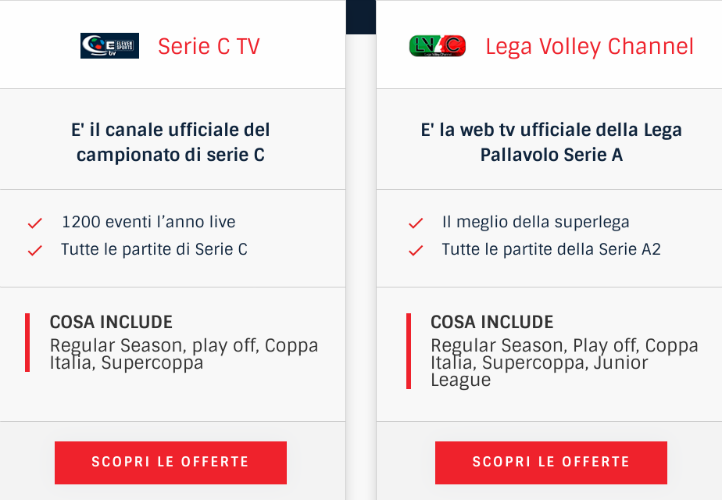
Task: Open Scopri le offerte for Serie C TV
Action: pos(171,462)
